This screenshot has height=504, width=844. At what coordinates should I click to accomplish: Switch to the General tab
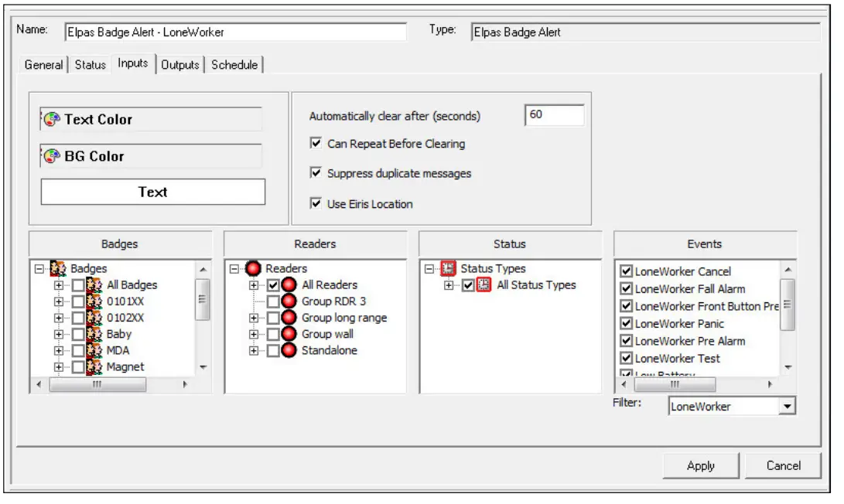click(43, 65)
